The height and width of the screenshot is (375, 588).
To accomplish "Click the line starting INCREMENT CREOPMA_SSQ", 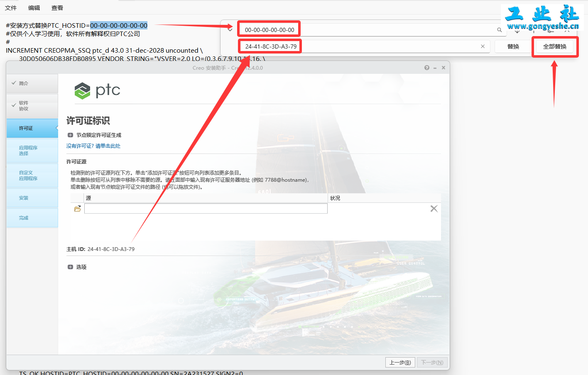I will 104,51.
